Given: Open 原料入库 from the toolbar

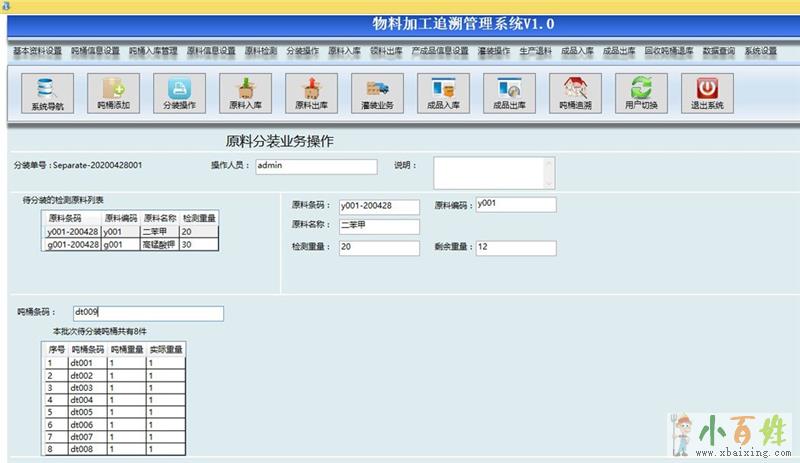Looking at the screenshot, I should 245,92.
